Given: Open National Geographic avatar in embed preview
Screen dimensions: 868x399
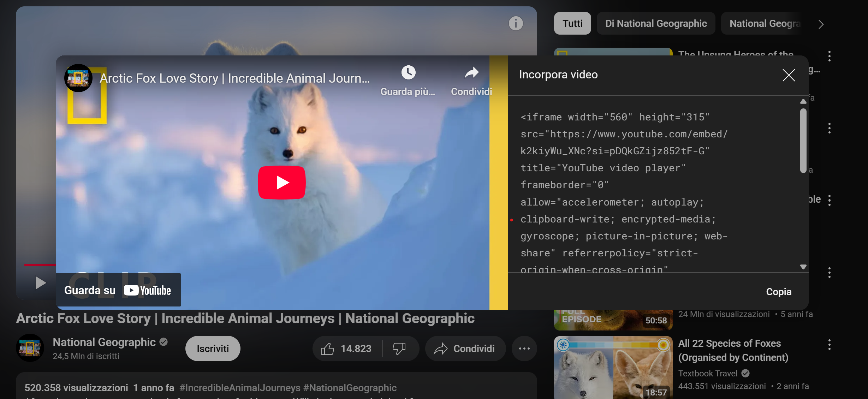Looking at the screenshot, I should coord(78,78).
